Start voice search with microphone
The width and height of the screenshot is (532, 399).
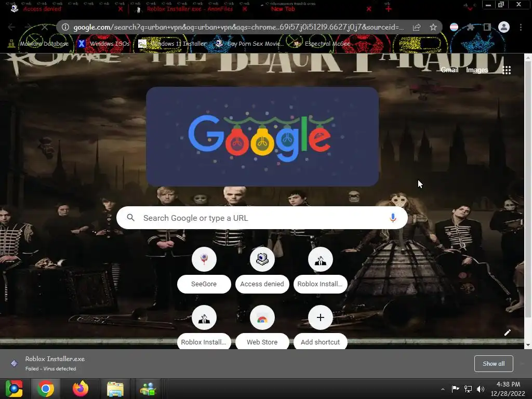point(393,218)
